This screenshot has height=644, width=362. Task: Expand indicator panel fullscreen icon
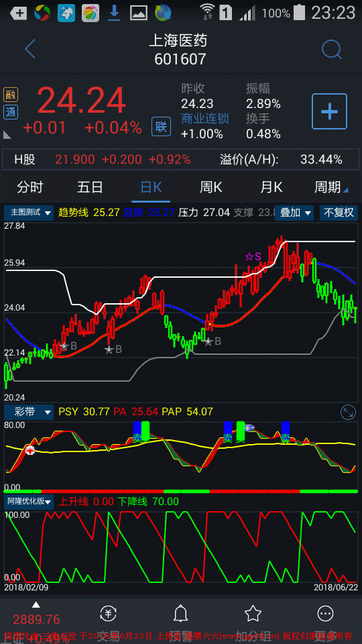click(x=348, y=413)
